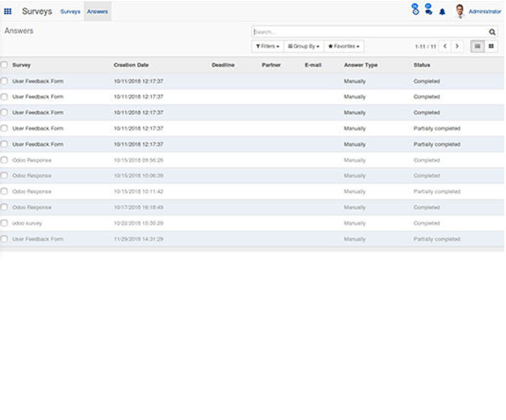Open the Answers menu item
This screenshot has height=420, width=506.
(x=97, y=12)
